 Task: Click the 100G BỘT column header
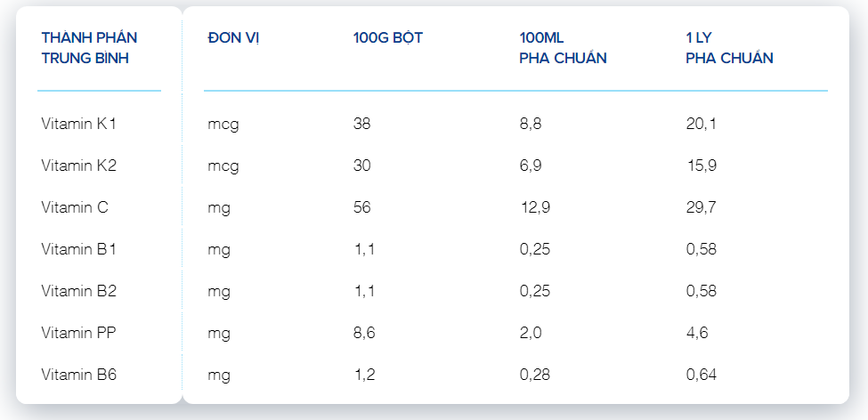pos(387,39)
